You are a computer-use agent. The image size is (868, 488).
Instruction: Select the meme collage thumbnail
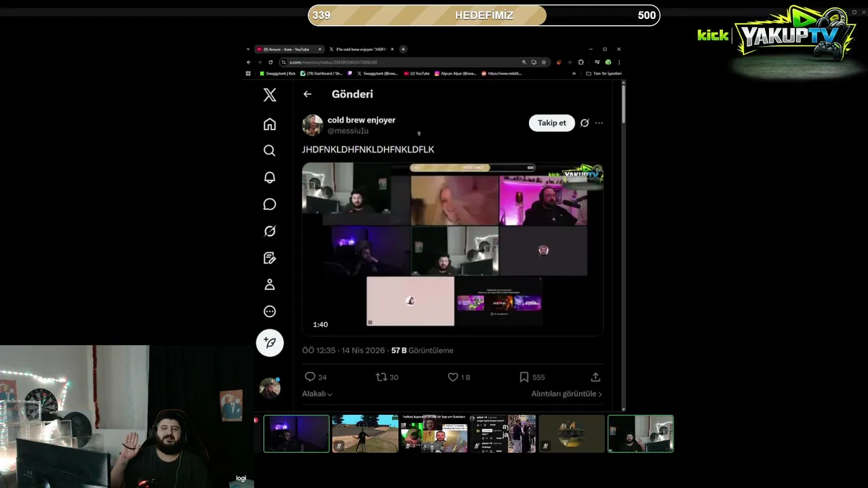point(434,434)
